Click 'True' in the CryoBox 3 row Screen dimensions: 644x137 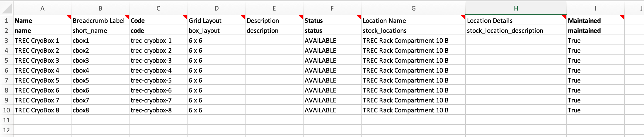point(595,60)
